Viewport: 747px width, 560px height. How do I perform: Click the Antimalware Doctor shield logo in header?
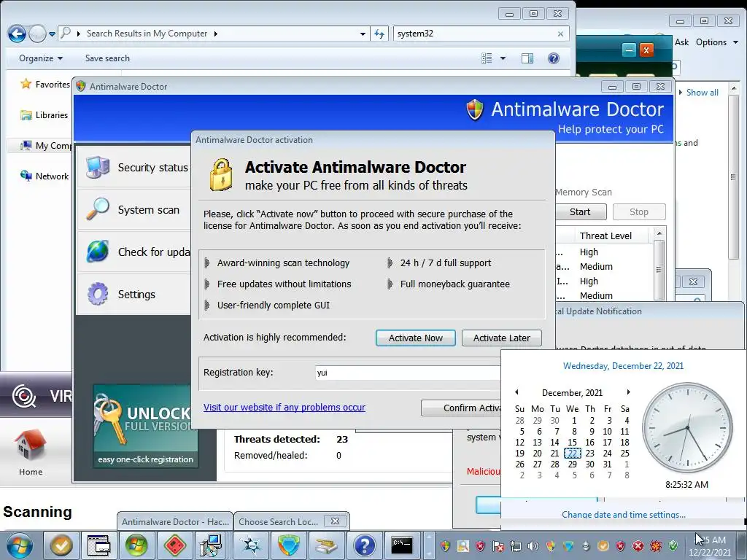[x=474, y=110]
